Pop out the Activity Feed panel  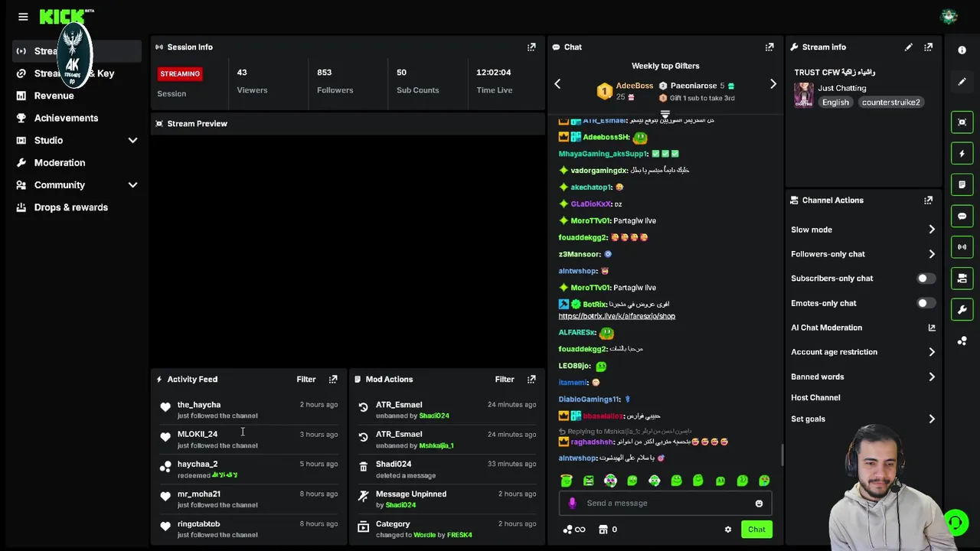[333, 380]
